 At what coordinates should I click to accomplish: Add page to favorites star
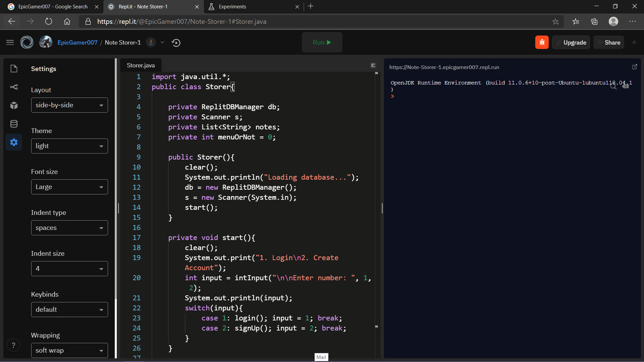tap(555, 21)
